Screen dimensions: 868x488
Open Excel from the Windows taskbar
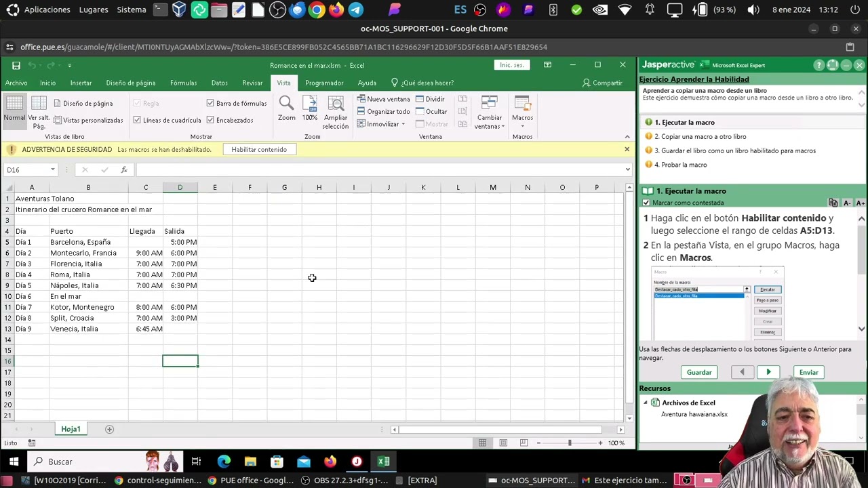pos(383,462)
